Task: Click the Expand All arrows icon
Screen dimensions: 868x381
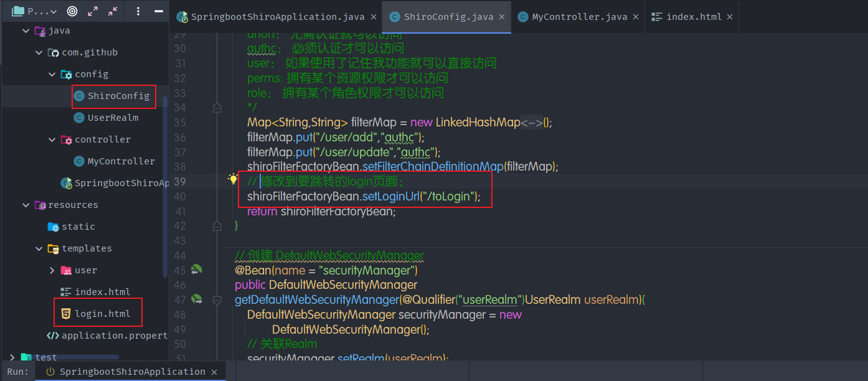Action: point(93,11)
